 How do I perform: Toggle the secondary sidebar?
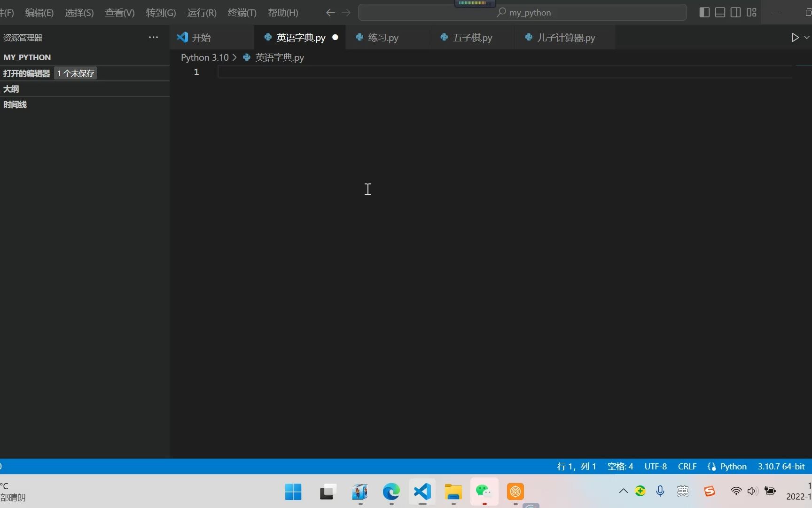[x=735, y=12]
